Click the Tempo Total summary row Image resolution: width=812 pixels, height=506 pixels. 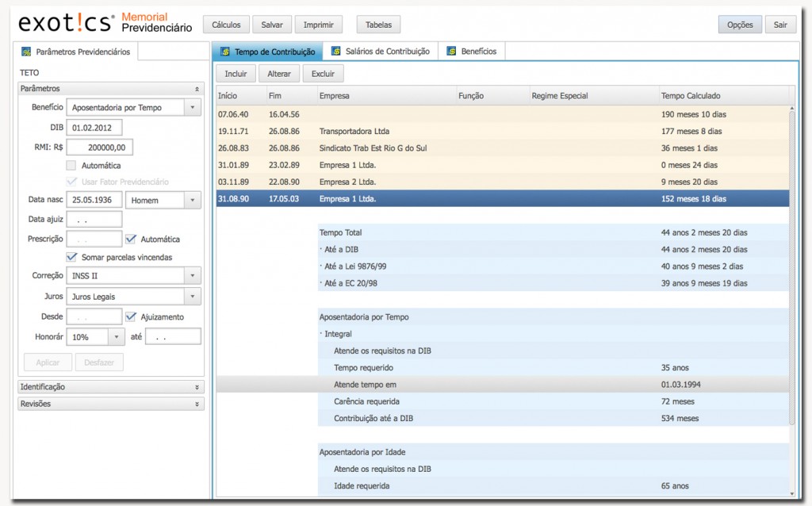pyautogui.click(x=553, y=232)
